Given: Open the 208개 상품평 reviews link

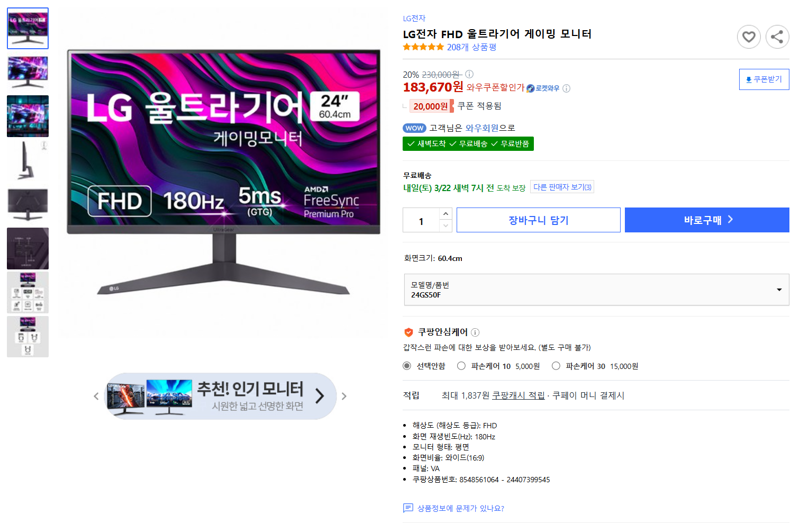Looking at the screenshot, I should [x=471, y=47].
